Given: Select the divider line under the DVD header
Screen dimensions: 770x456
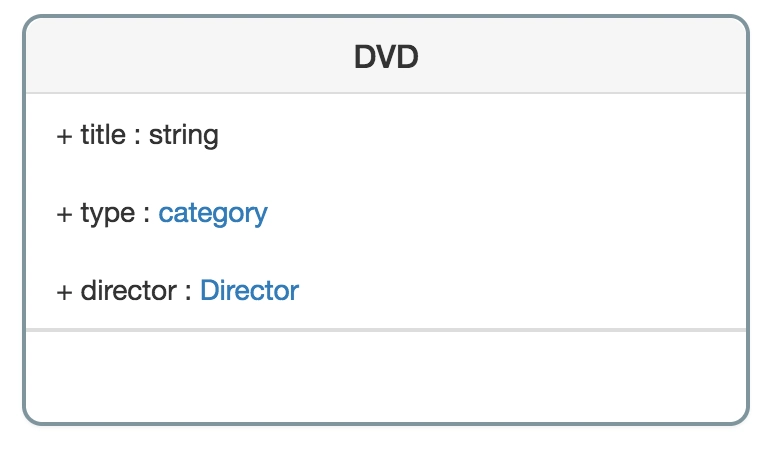Looking at the screenshot, I should (x=386, y=92).
